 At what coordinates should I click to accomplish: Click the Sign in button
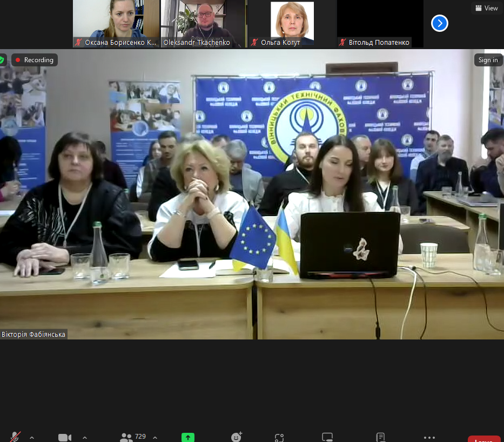click(x=488, y=60)
